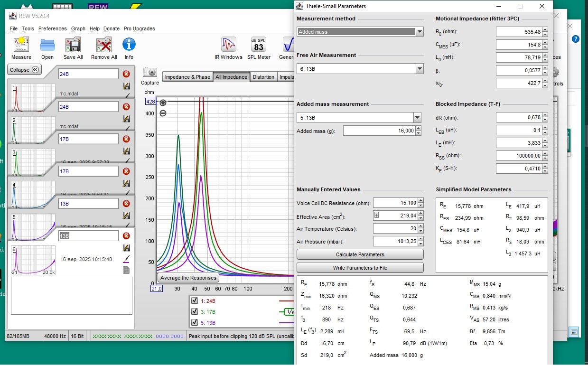Image resolution: width=588 pixels, height=366 pixels.
Task: Click the Voice Coil DC Resistance field
Action: coord(395,203)
